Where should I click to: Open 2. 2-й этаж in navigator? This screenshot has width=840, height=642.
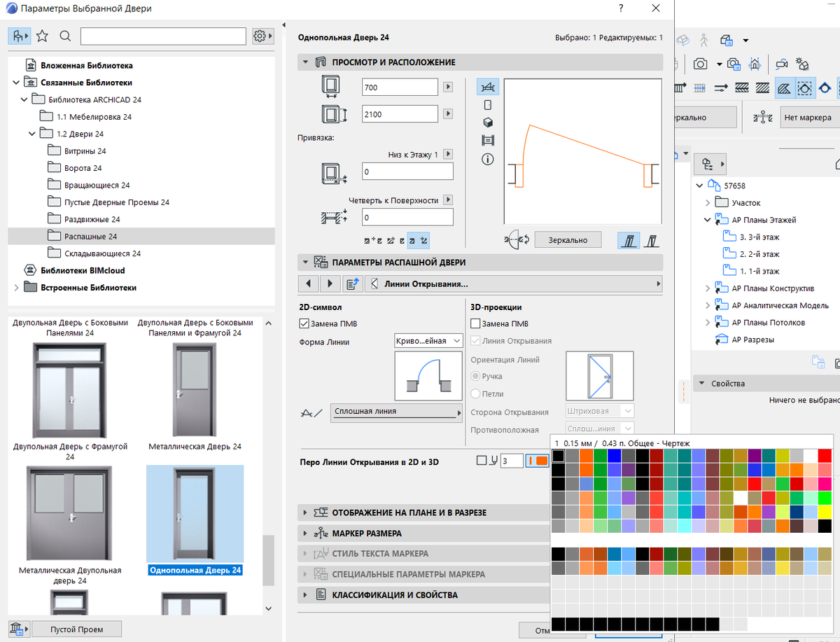(x=759, y=254)
